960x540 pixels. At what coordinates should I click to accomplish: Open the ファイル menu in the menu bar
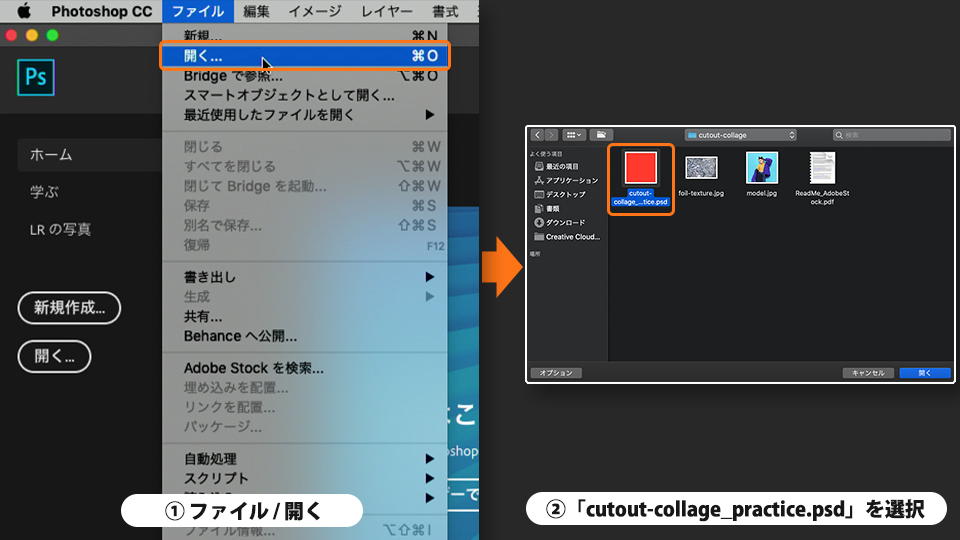pos(197,11)
